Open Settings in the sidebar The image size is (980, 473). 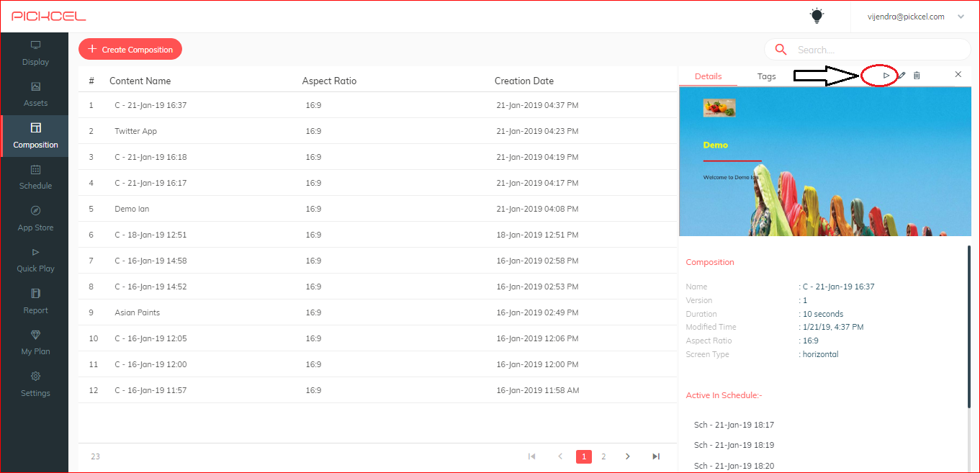(35, 384)
